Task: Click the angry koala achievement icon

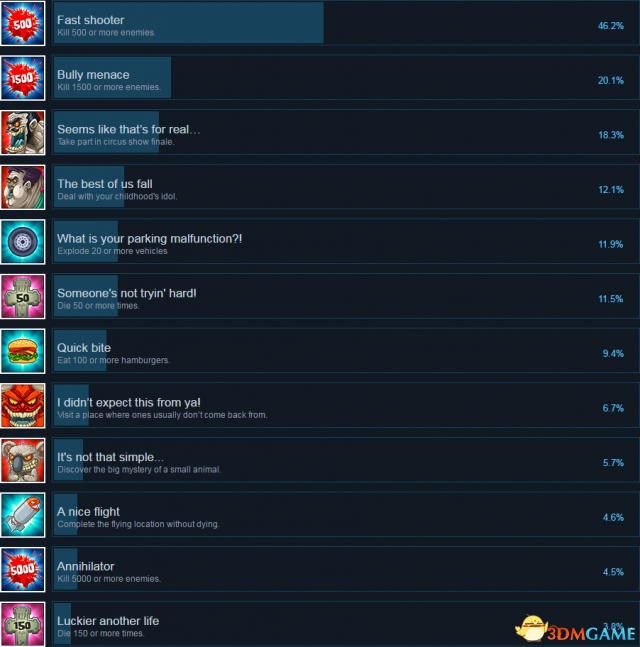Action: tap(23, 460)
